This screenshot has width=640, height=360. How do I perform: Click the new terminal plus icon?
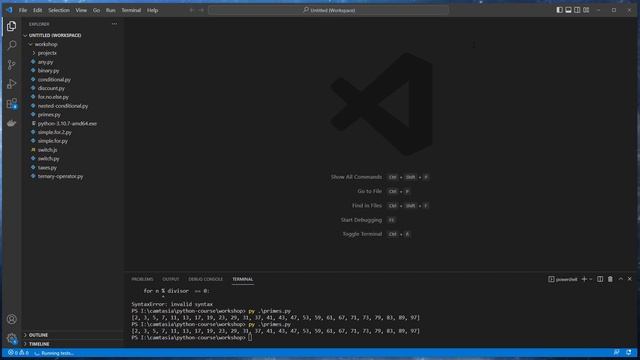(x=584, y=279)
